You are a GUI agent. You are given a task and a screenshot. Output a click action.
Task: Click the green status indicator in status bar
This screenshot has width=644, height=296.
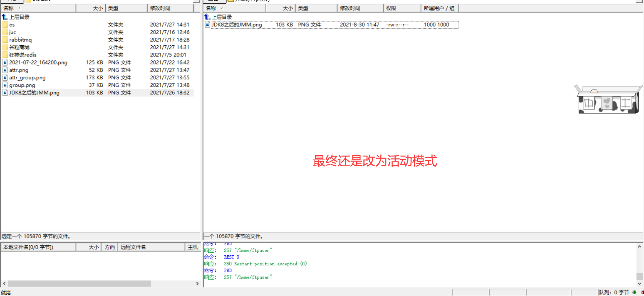[x=634, y=292]
